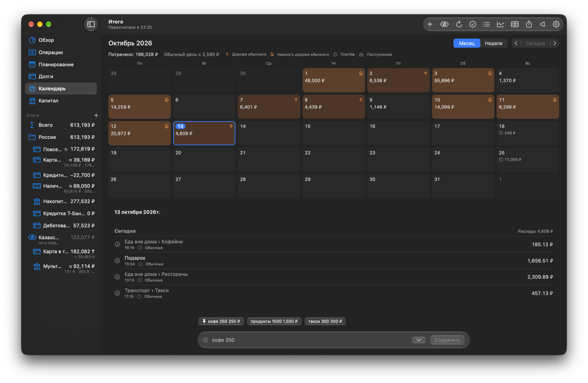Go to next month with right chevron
Screen dimensions: 588x383
pyautogui.click(x=555, y=43)
